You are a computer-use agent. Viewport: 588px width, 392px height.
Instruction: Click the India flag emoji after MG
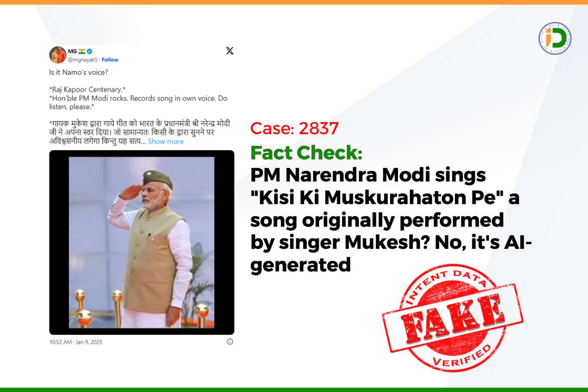pos(82,51)
